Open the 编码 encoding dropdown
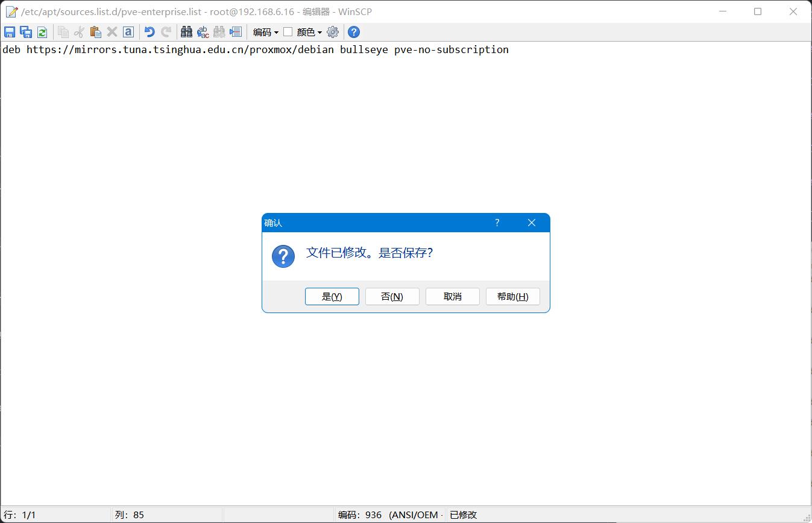The image size is (812, 523). tap(266, 32)
